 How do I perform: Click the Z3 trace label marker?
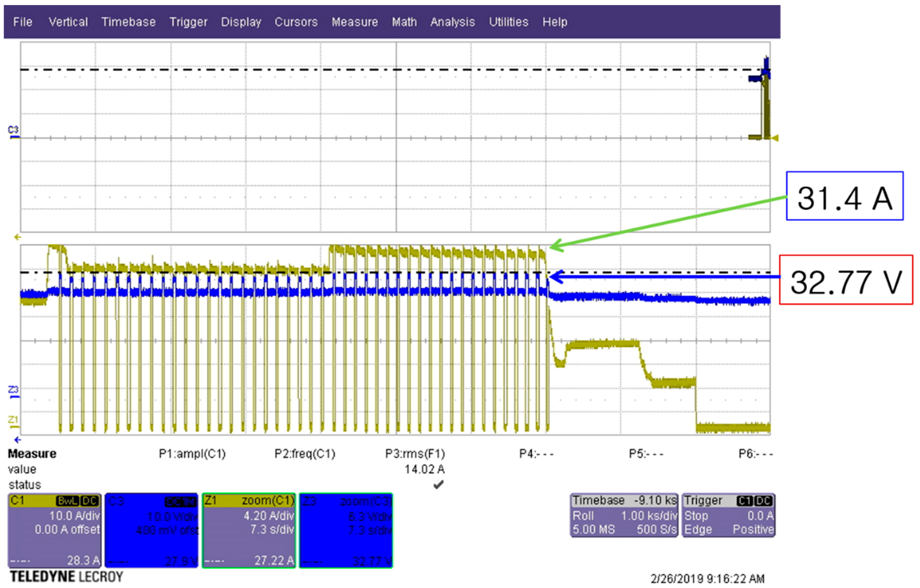point(13,392)
